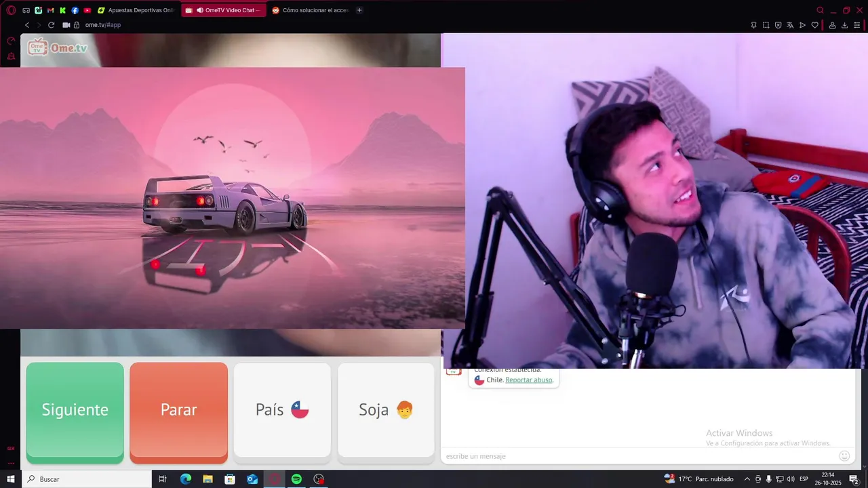
Task: Open the tab search magnifier icon
Action: point(820,10)
